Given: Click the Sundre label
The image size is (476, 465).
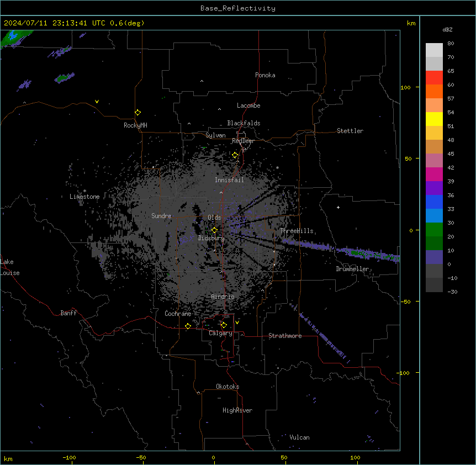Looking at the screenshot, I should 161,216.
